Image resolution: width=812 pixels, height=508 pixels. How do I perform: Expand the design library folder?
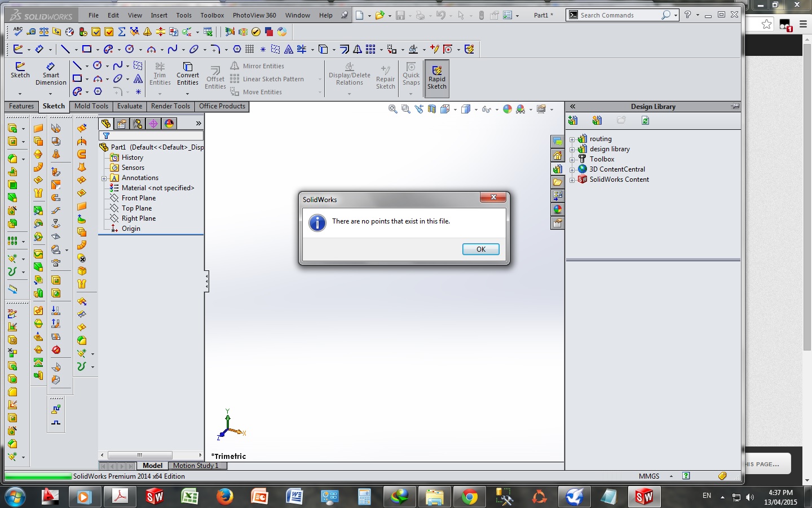572,150
